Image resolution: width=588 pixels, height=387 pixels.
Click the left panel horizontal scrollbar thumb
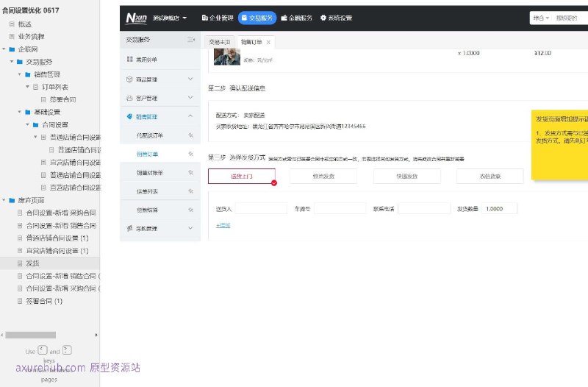pyautogui.click(x=30, y=335)
